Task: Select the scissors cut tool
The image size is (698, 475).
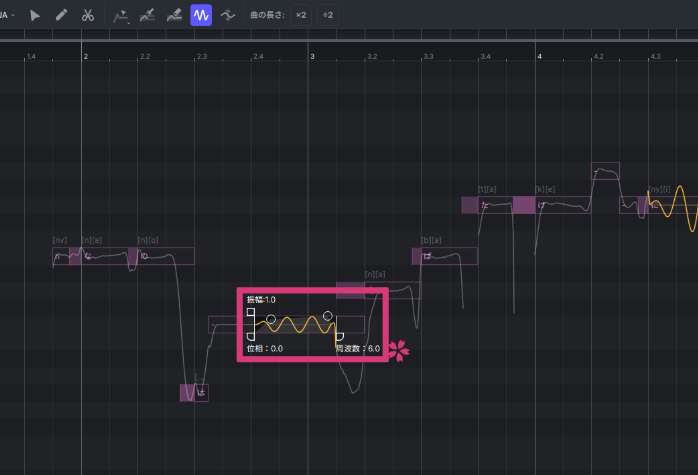Action: point(88,16)
